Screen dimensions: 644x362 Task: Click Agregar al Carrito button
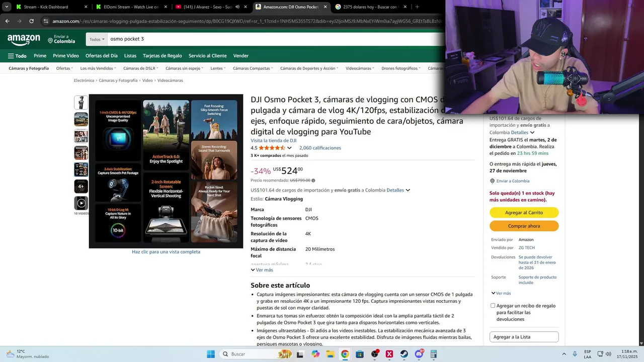(x=524, y=213)
